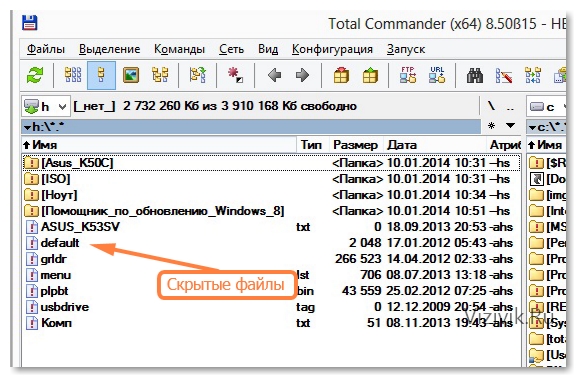Open the Multi-rename tool icon
Screen dimensions: 576x377
coord(504,75)
